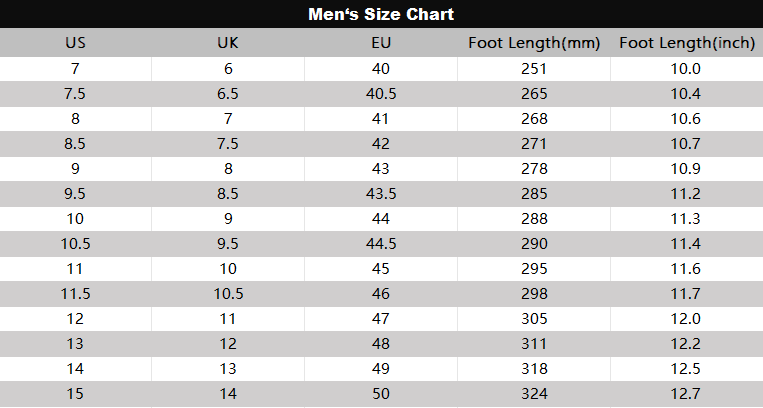The height and width of the screenshot is (408, 763).
Task: Click the 298 mm foot length cell
Action: [x=534, y=294]
